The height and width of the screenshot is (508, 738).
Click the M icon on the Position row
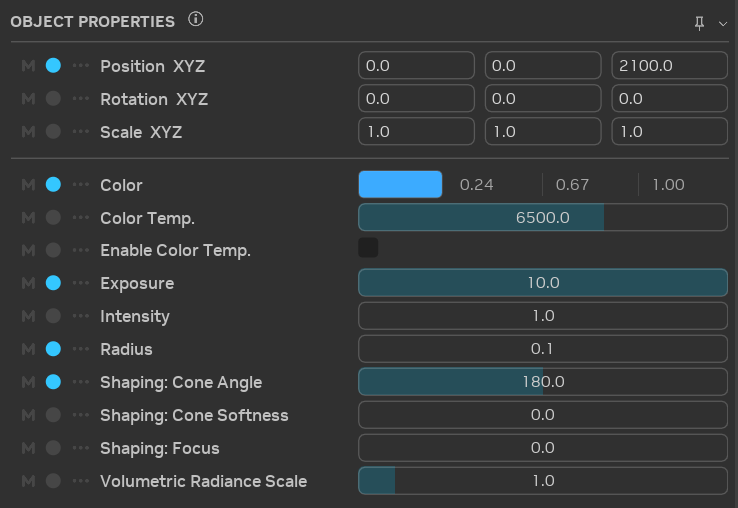pyautogui.click(x=28, y=66)
